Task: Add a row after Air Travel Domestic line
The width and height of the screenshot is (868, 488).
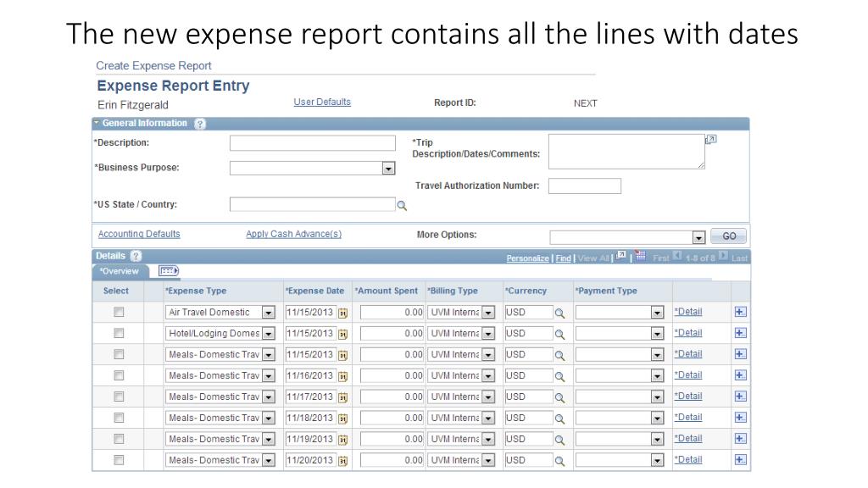Action: 740,312
